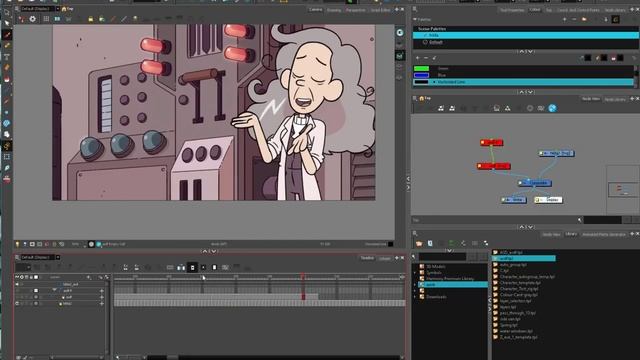Screen dimensions: 640x360
Task: Select the Paint bucket tool in left toolbar
Action: (x=7, y=79)
